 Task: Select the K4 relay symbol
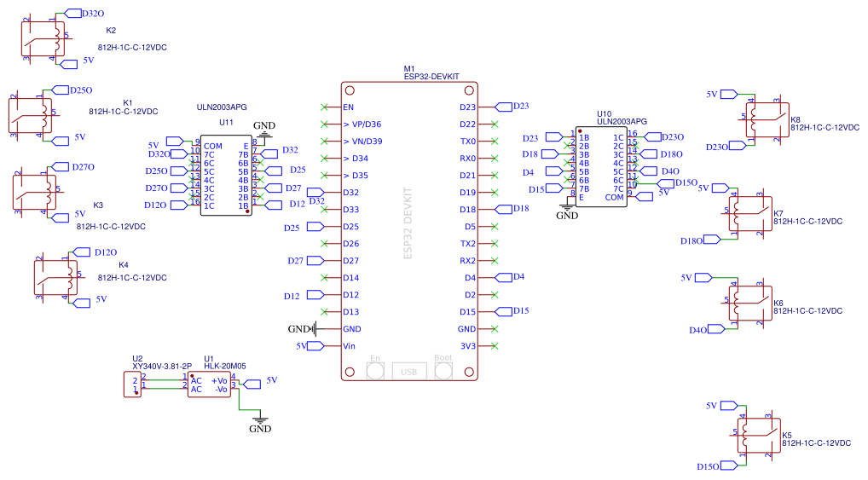click(x=56, y=278)
